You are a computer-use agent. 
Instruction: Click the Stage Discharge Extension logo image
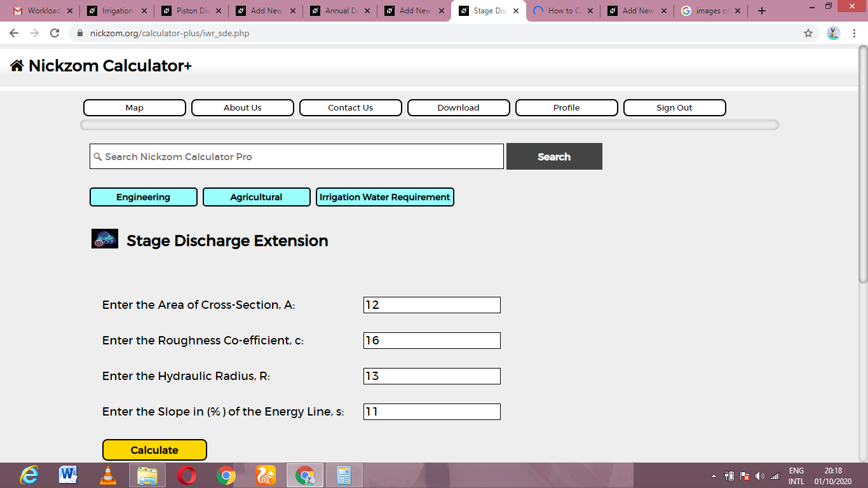(x=105, y=239)
